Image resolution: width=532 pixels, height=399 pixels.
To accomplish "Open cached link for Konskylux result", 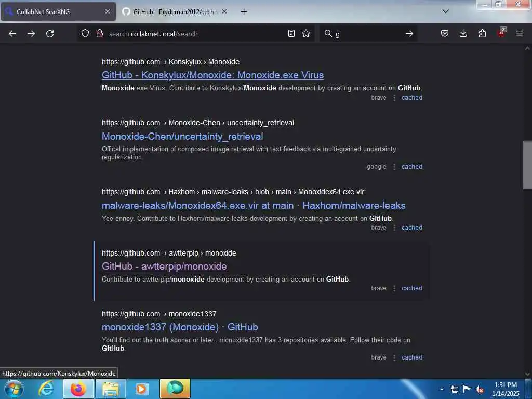I will (412, 98).
